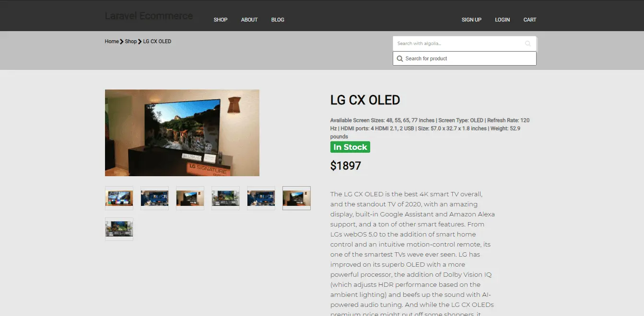Go to the BLOG page
This screenshot has width=644, height=316.
[x=278, y=20]
